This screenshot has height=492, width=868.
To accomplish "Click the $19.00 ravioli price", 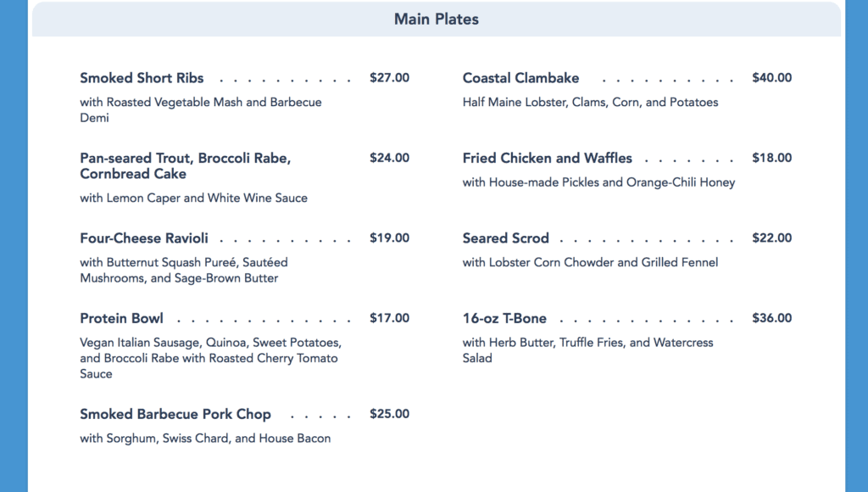I will pos(390,238).
